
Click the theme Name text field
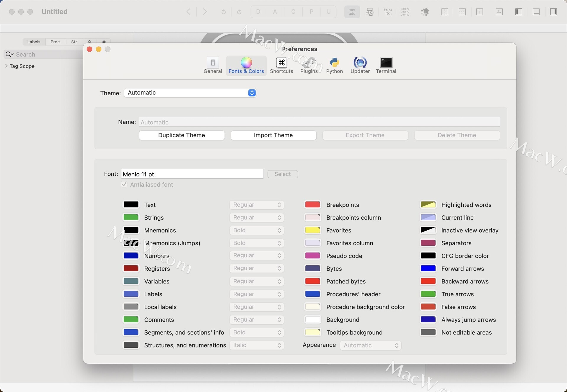pyautogui.click(x=320, y=122)
